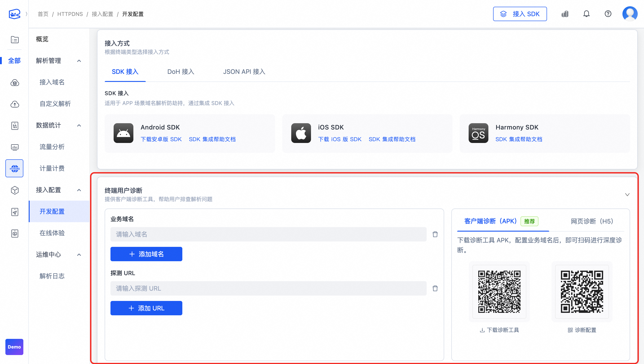Click the 诊断配置 QR code image
644x364 pixels.
click(x=582, y=292)
